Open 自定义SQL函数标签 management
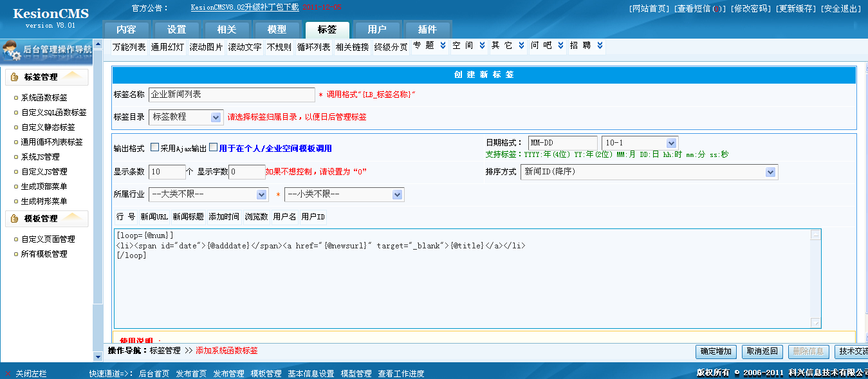The image size is (868, 379). (46, 113)
